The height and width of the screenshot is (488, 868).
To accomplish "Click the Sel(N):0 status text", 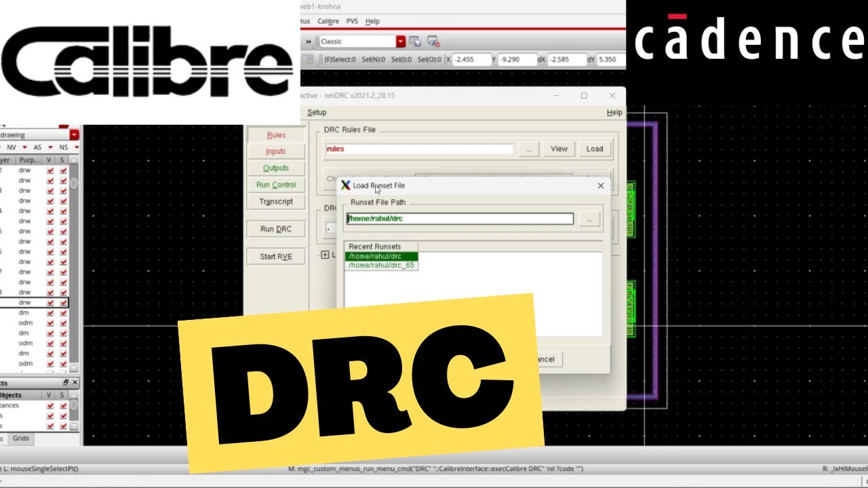I will pos(373,60).
